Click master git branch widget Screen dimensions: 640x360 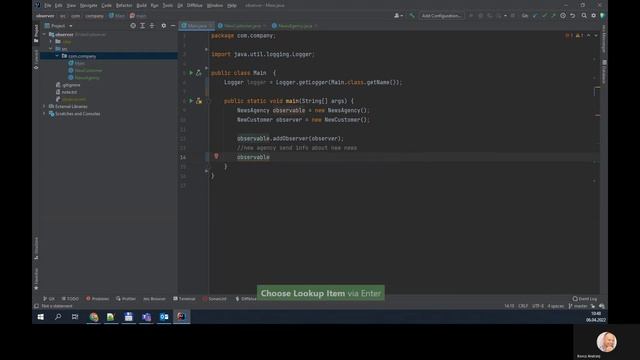pyautogui.click(x=578, y=306)
